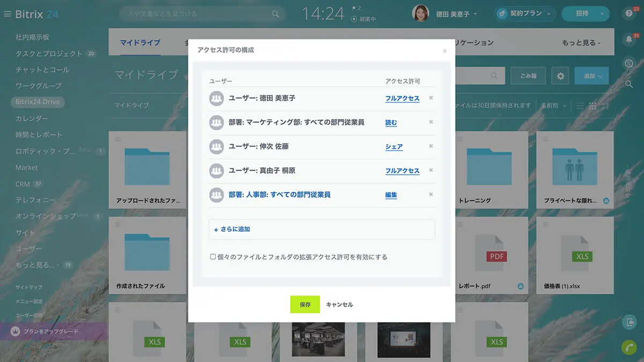The width and height of the screenshot is (644, 362).
Task: Open ワークグループ in sidebar
Action: coord(38,86)
